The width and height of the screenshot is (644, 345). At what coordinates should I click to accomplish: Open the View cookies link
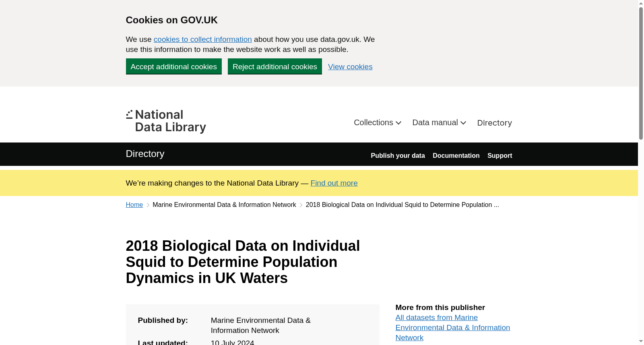click(350, 67)
